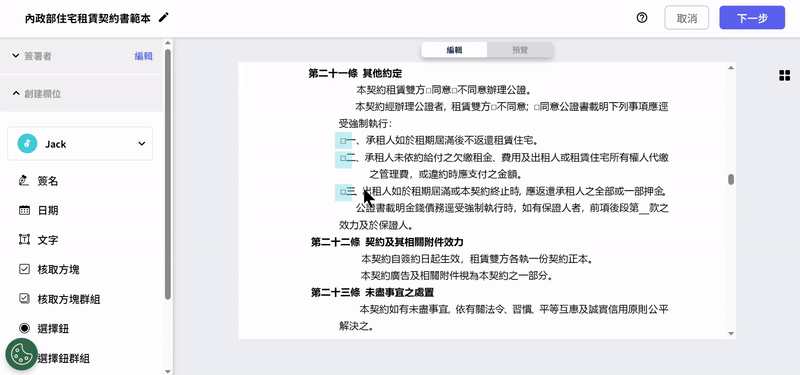
Task: Click the pencil icon to rename document
Action: click(x=163, y=18)
